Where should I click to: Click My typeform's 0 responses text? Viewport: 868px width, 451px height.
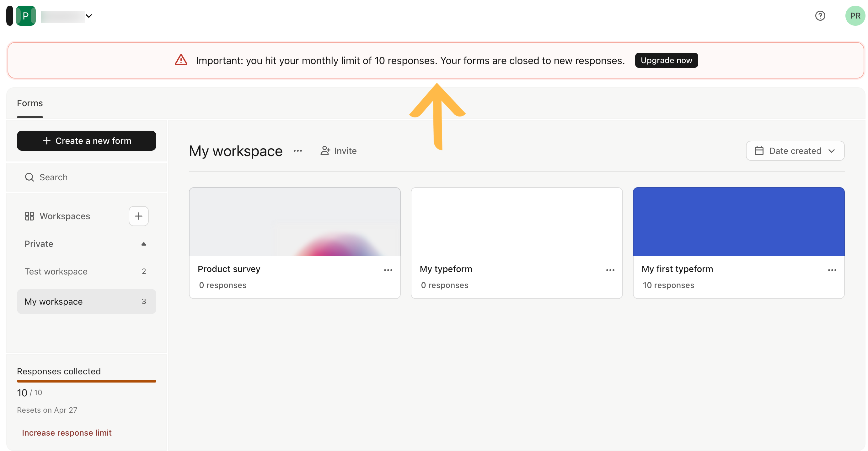[444, 285]
